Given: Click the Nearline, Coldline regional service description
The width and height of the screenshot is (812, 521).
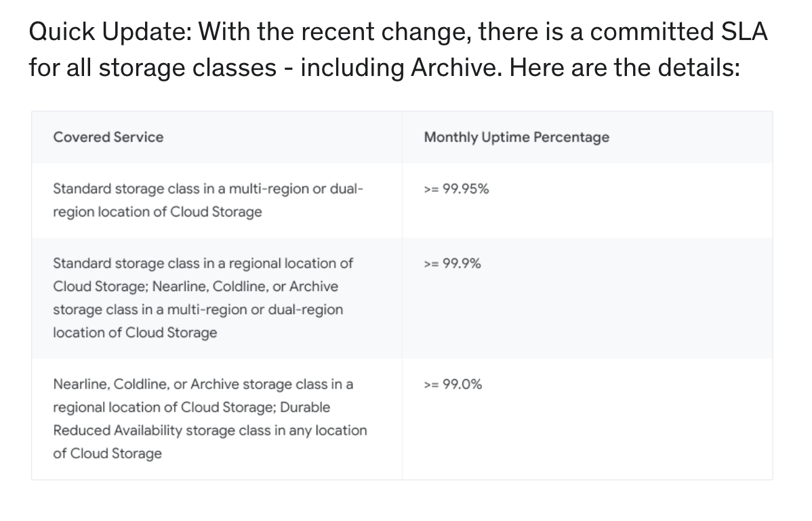Looking at the screenshot, I should [209, 419].
